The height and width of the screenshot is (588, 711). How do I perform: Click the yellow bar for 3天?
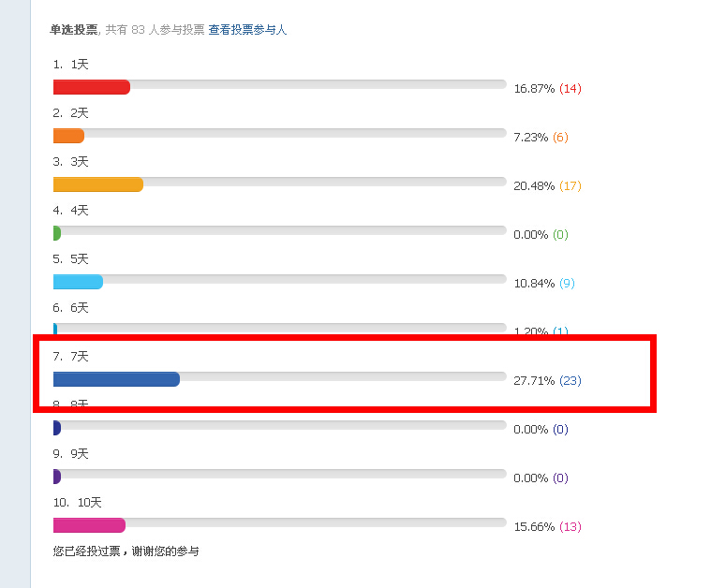[97, 184]
